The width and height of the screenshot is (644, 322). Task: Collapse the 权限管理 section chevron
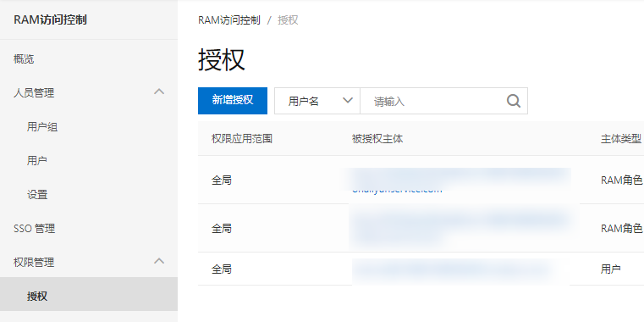pos(159,261)
